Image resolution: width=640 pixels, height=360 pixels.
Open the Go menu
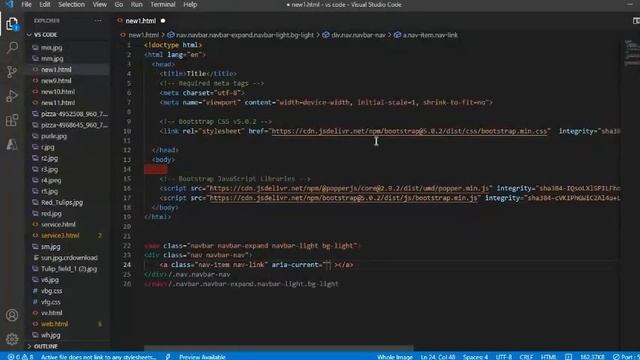[x=119, y=4]
